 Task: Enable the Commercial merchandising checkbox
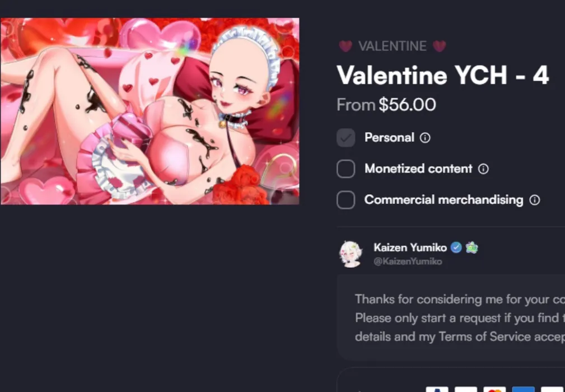click(x=346, y=199)
